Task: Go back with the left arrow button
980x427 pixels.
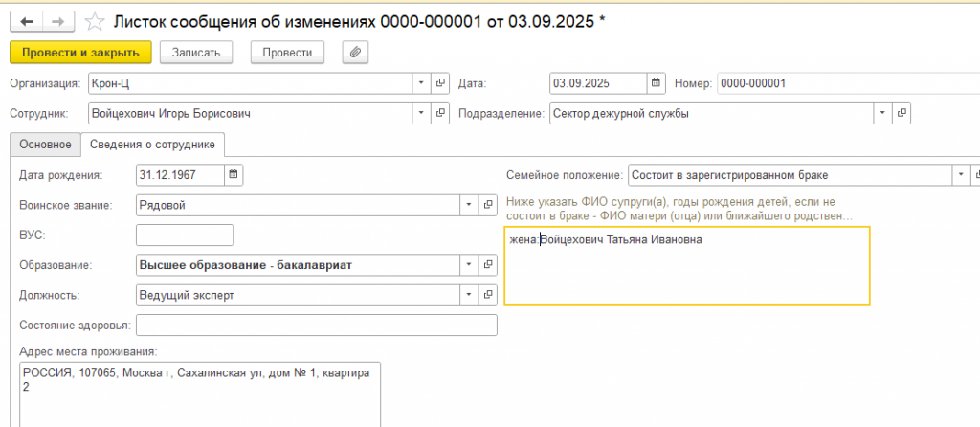Action: pos(27,22)
